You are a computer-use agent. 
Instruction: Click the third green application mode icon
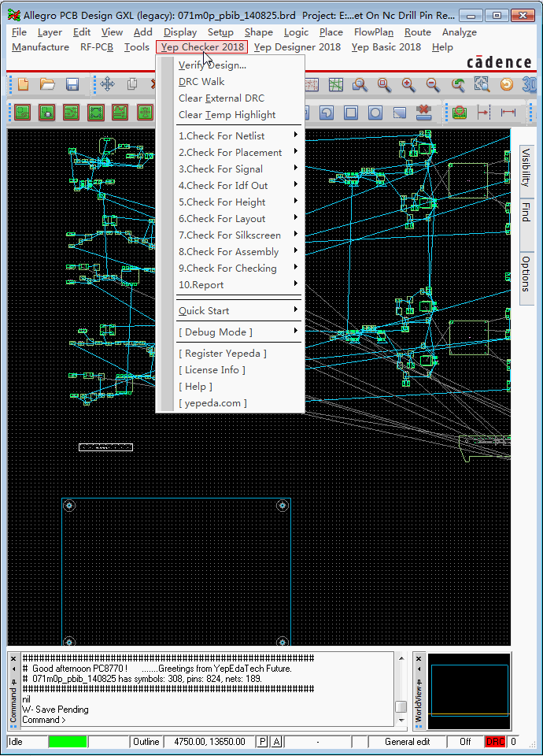click(x=72, y=113)
